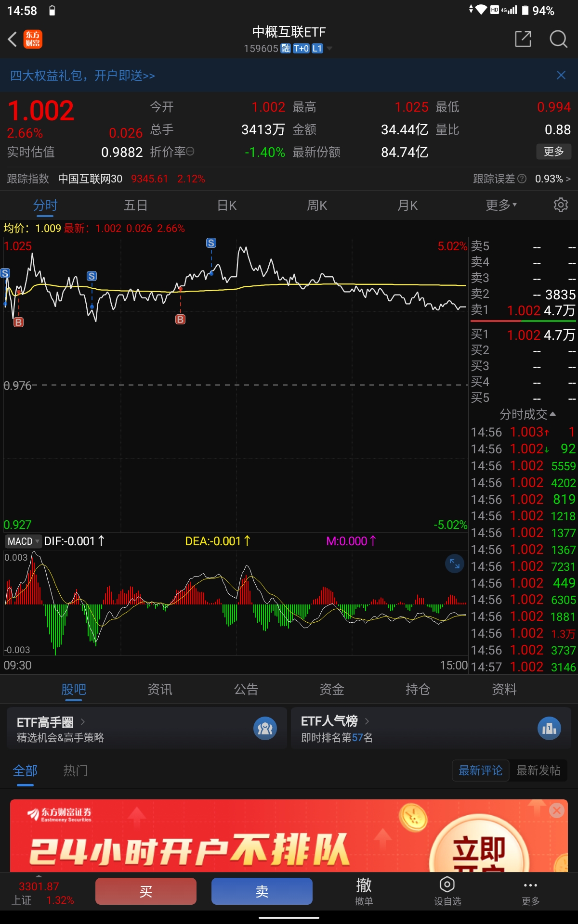
Task: Open 中国互联网30 tracked index
Action: [x=90, y=179]
